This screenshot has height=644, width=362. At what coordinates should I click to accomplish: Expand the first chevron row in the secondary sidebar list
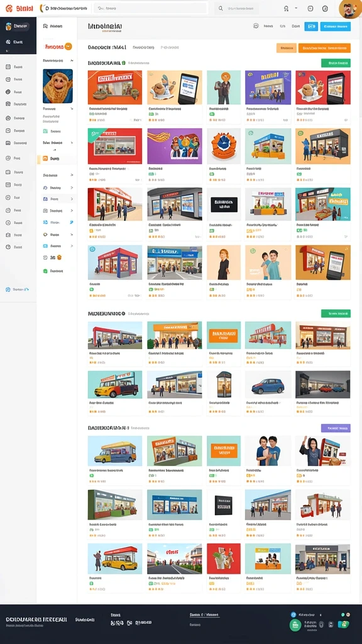coord(58,60)
